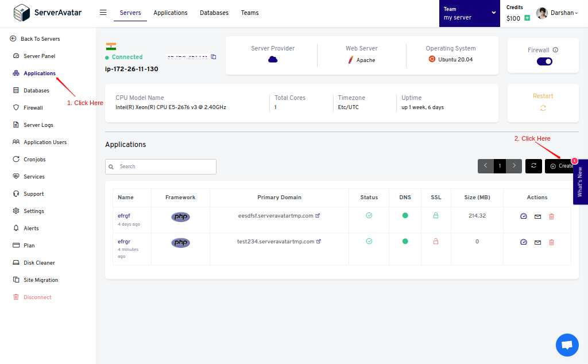Click the Primary Domain column header
The image size is (588, 364).
[280, 197]
